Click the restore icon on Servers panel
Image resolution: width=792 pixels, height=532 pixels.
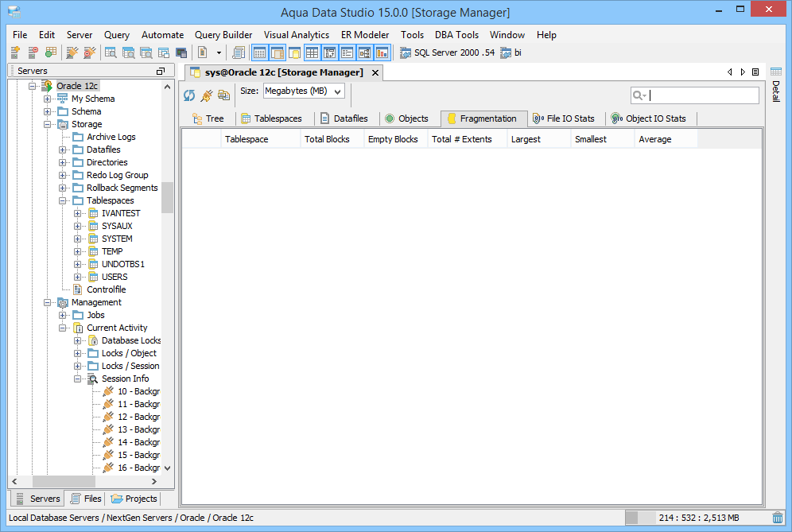click(x=161, y=72)
